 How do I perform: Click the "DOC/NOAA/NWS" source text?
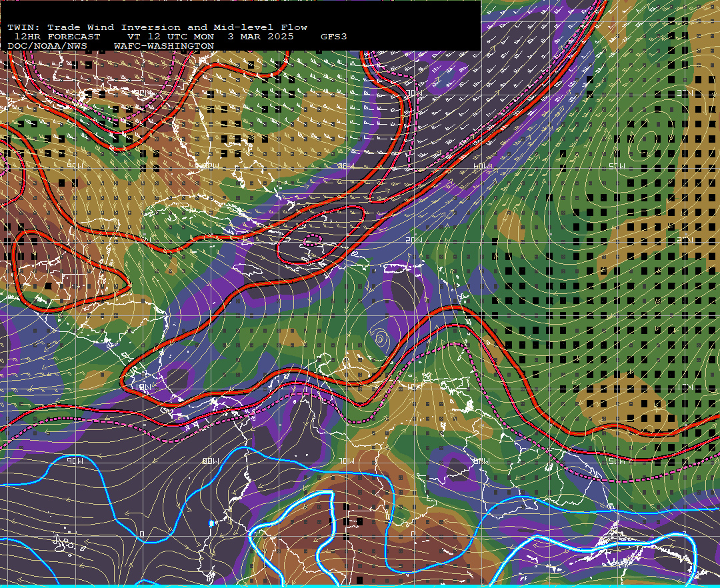pos(47,47)
